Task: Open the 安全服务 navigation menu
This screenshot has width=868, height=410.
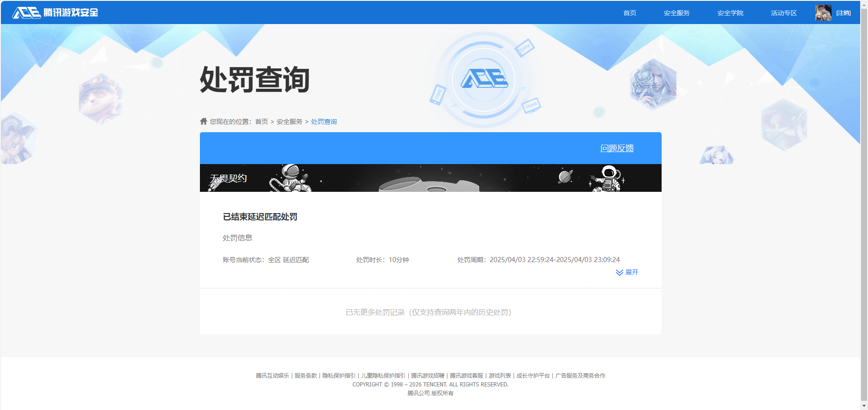Action: 676,13
